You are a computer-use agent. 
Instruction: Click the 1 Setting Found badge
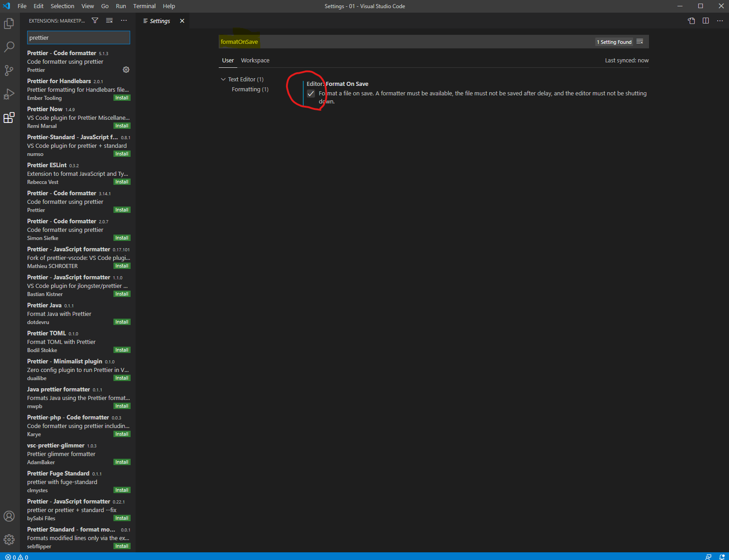pyautogui.click(x=614, y=42)
